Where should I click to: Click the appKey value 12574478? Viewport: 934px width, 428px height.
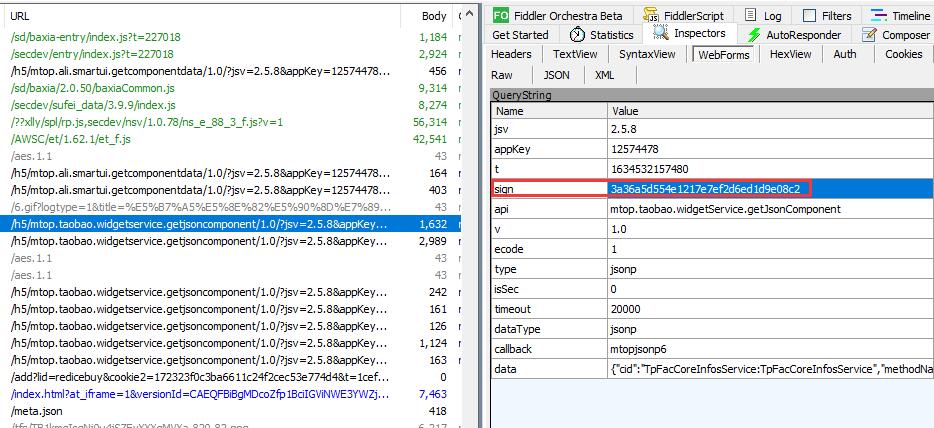[x=771, y=149]
